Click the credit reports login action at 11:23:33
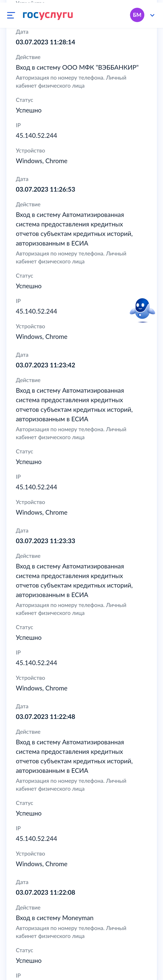 point(74,581)
